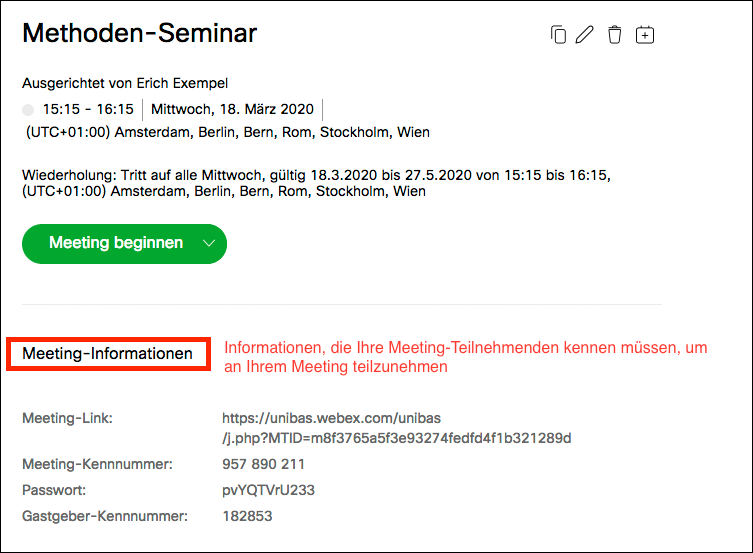Click the host key 182853
753x553 pixels.
247,516
